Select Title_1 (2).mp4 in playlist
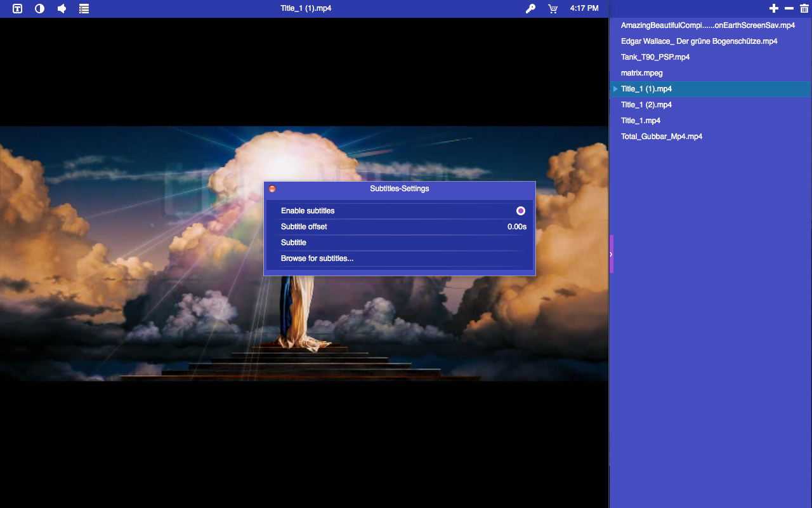The width and height of the screenshot is (812, 508). 710,105
